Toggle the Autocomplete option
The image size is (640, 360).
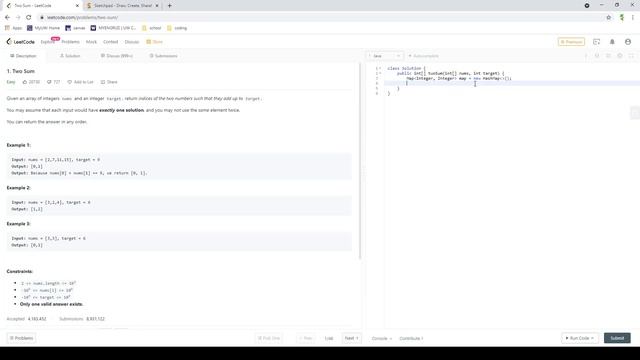(x=424, y=56)
